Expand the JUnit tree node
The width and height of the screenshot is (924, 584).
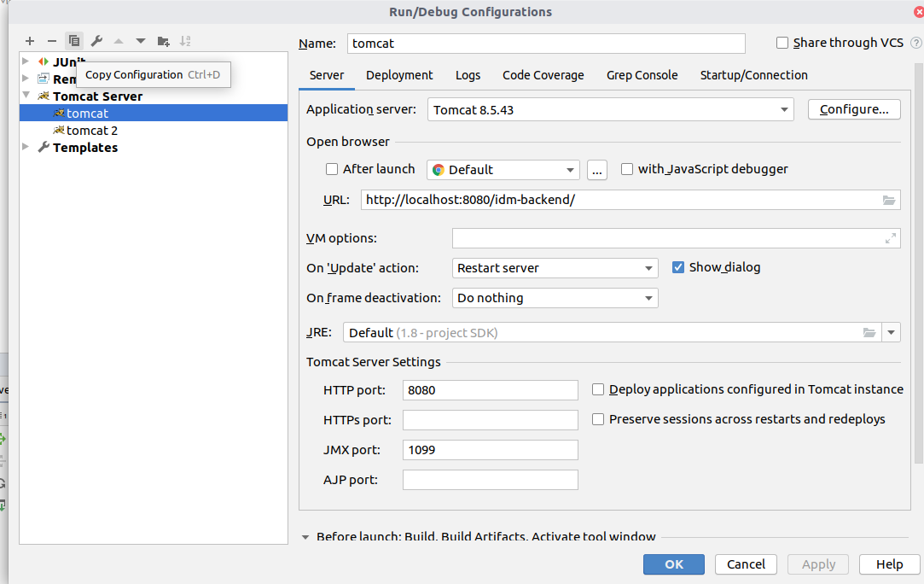coord(26,61)
